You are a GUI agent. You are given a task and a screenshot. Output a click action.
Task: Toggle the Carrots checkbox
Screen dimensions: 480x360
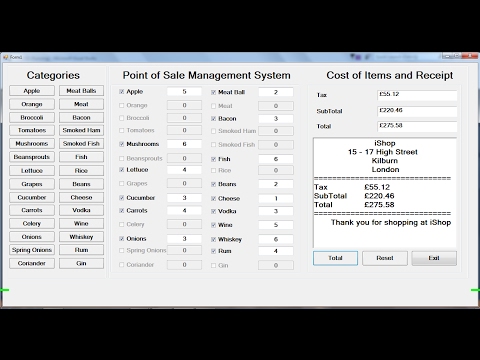pyautogui.click(x=122, y=211)
